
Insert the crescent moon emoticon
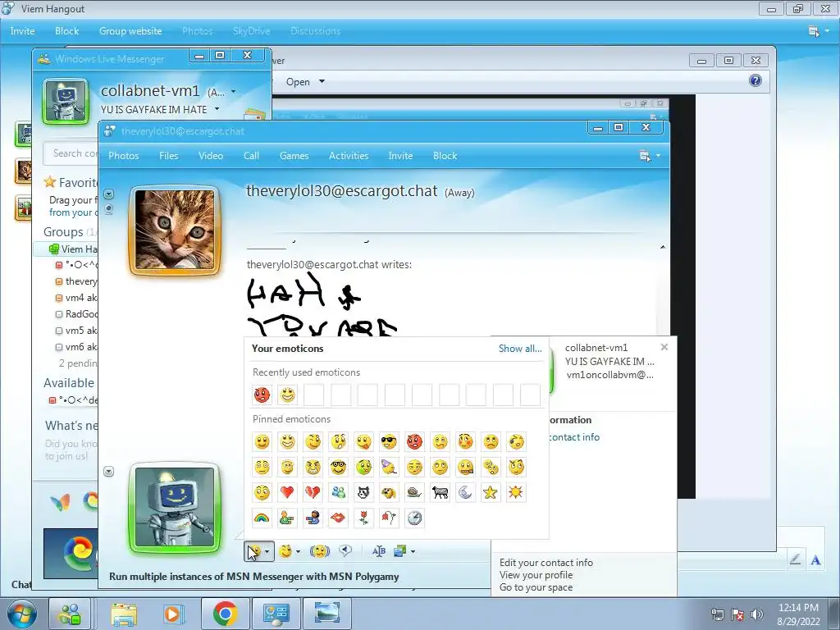(465, 492)
